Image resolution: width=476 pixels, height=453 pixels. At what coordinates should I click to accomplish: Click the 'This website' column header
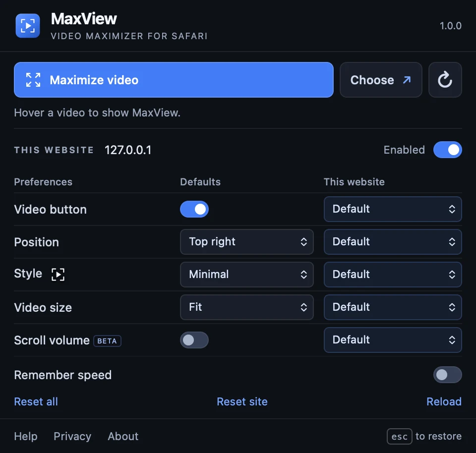(x=354, y=182)
